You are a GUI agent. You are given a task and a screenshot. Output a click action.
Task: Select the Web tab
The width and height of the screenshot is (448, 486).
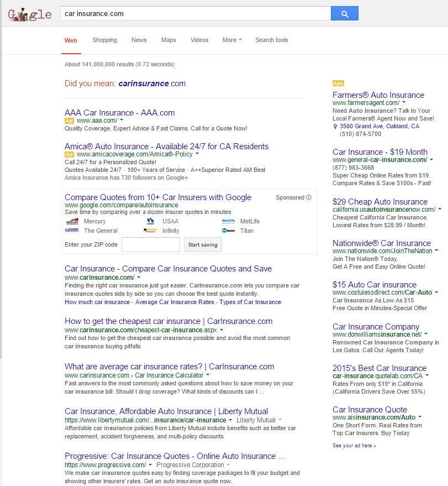point(71,40)
